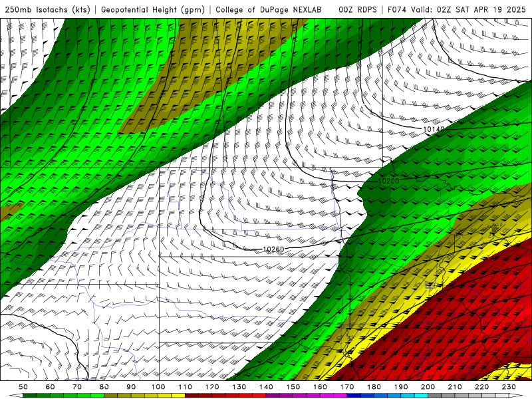Click the 110 value on the legend
The height and width of the screenshot is (399, 532).
pos(186,387)
